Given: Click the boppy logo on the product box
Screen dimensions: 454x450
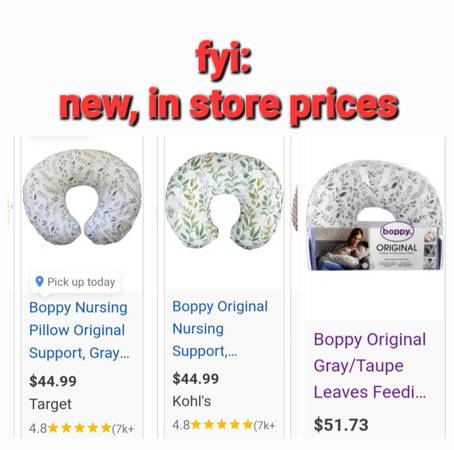Looking at the screenshot, I should (397, 232).
